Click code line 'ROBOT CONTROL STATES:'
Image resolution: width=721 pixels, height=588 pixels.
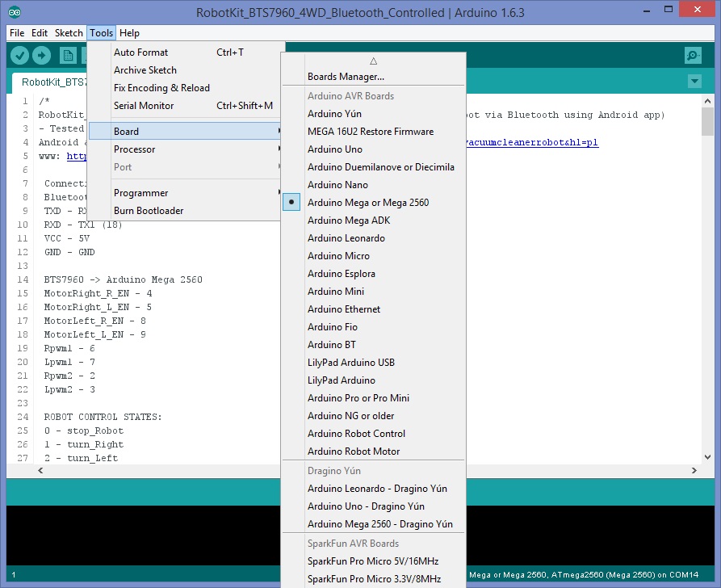(103, 417)
